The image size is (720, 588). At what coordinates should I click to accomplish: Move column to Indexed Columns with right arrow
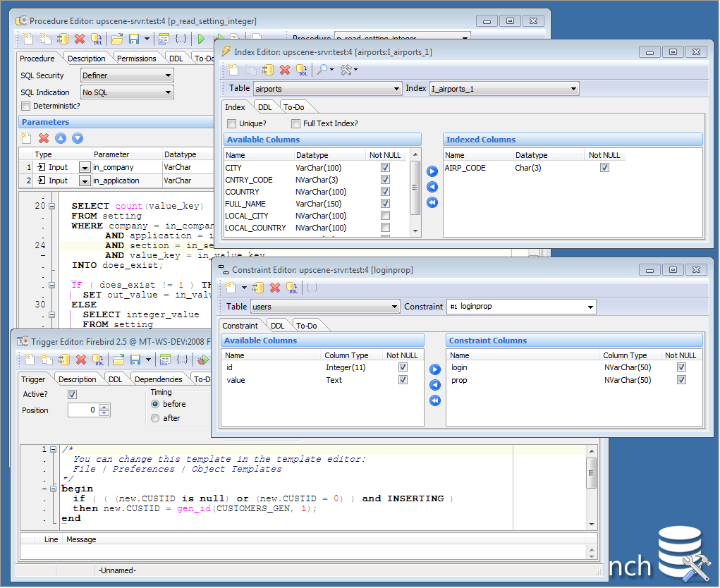pyautogui.click(x=432, y=171)
